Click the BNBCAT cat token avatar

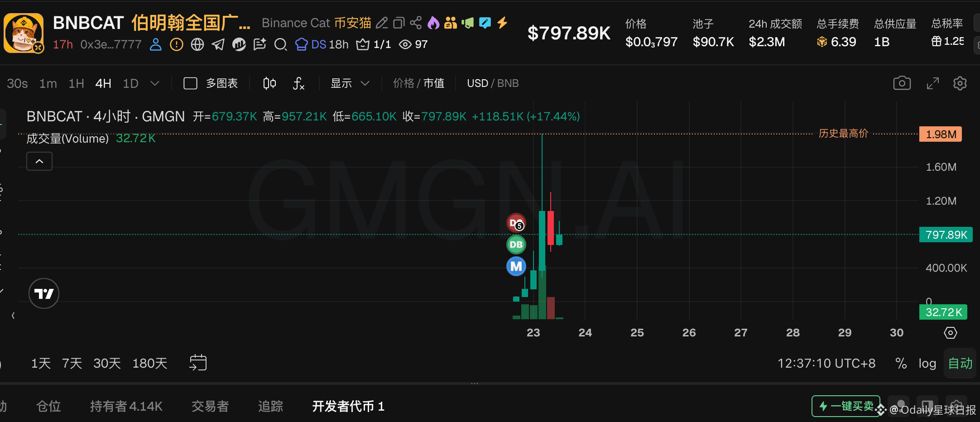pos(24,33)
